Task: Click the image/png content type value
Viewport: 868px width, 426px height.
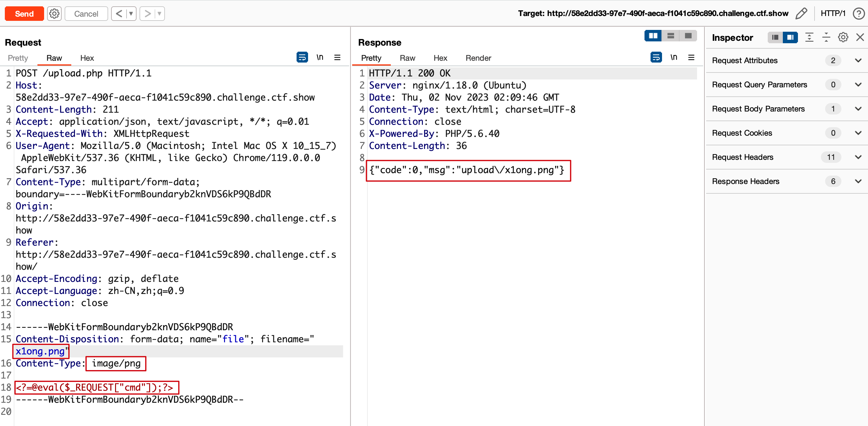Action: [116, 363]
